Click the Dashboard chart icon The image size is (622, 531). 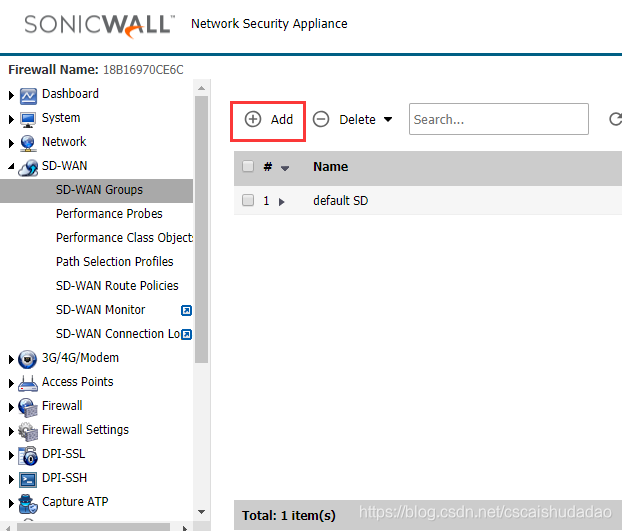28,96
